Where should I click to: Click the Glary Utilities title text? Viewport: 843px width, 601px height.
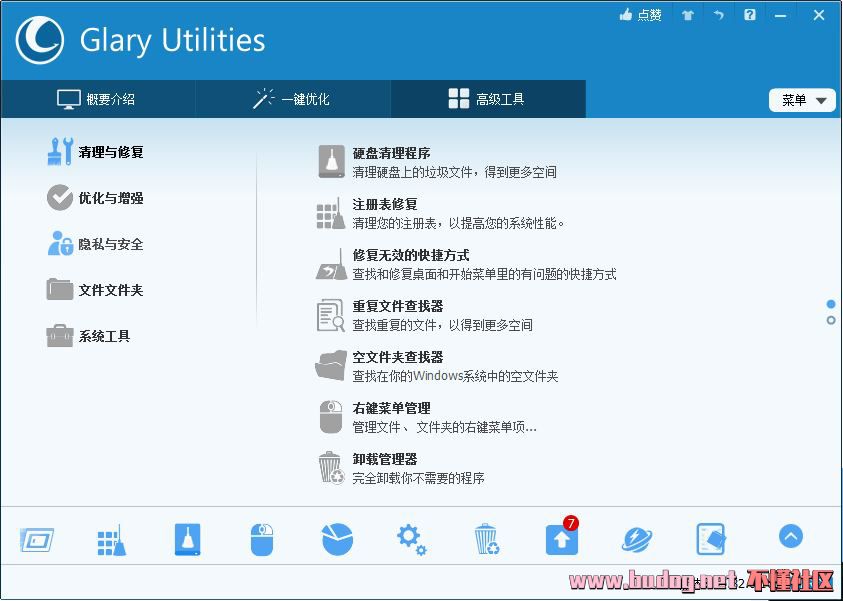(x=173, y=41)
